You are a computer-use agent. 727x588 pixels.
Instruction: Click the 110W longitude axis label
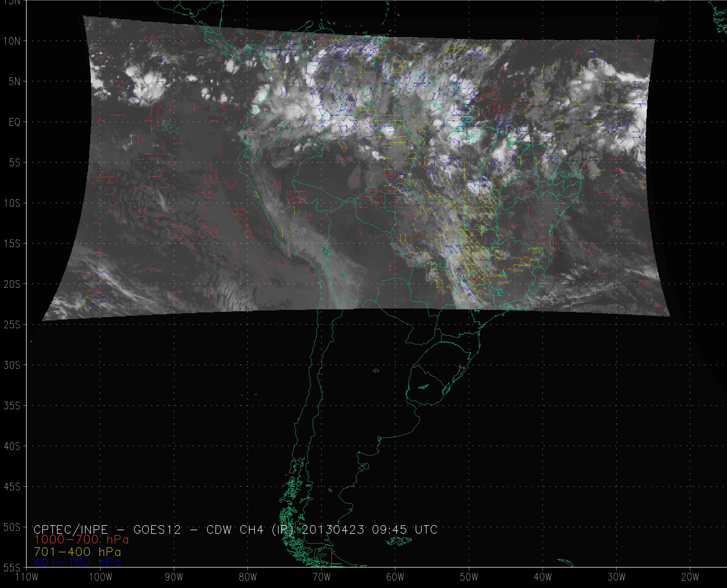click(x=27, y=577)
